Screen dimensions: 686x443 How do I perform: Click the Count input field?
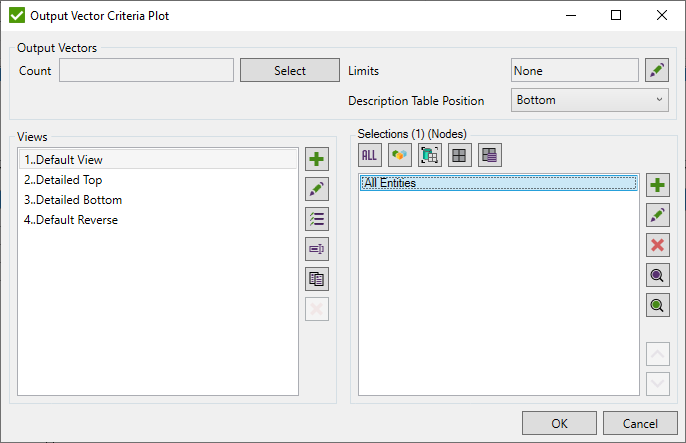point(146,70)
